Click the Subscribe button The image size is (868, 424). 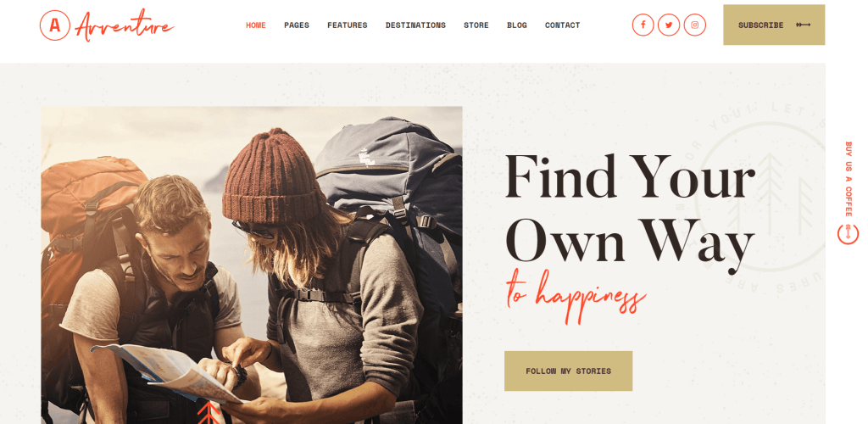pyautogui.click(x=774, y=25)
